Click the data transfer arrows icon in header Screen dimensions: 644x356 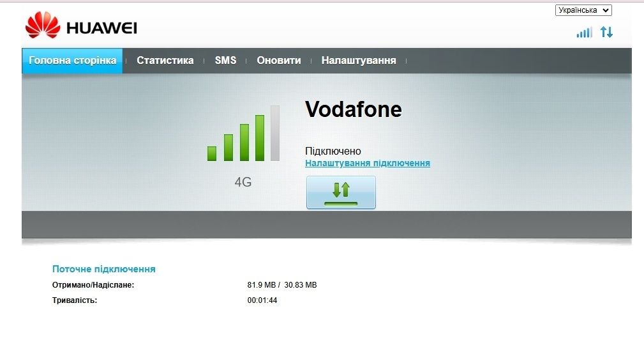click(x=606, y=32)
